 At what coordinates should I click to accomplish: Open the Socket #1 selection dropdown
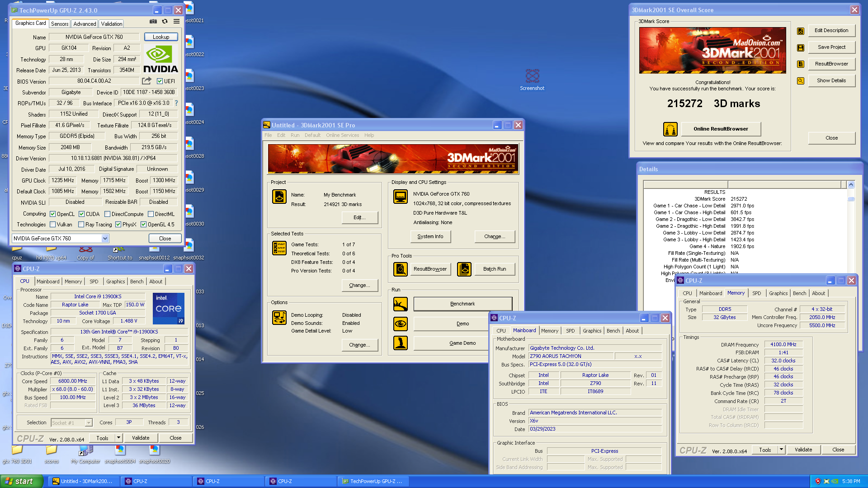point(89,423)
